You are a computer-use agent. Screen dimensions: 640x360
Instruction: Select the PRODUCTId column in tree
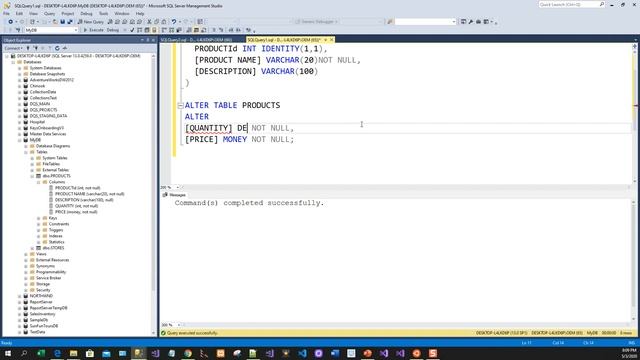[78, 188]
